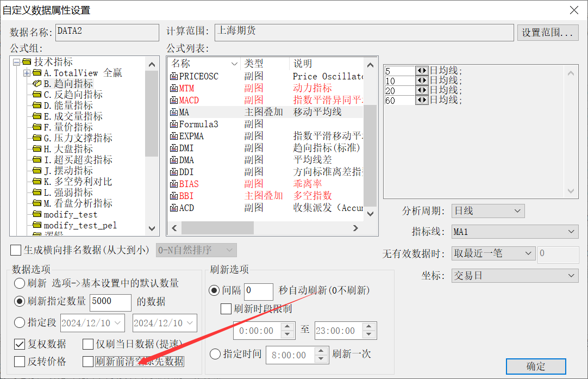Open the 分析周期 日线 dropdown

click(488, 211)
